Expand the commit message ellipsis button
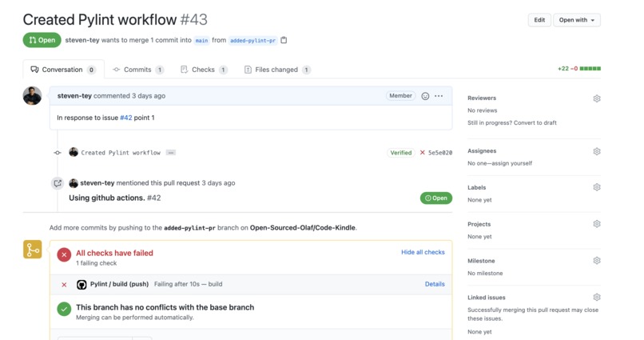 click(x=171, y=153)
